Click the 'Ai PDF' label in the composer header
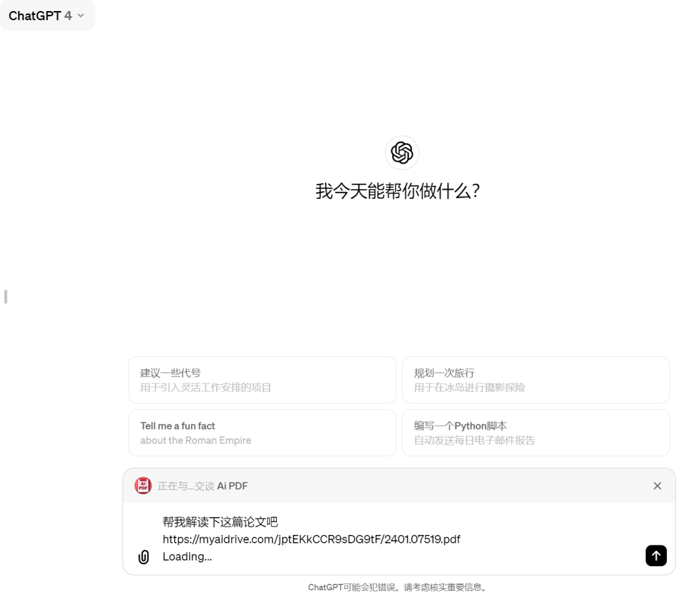 [x=232, y=486]
